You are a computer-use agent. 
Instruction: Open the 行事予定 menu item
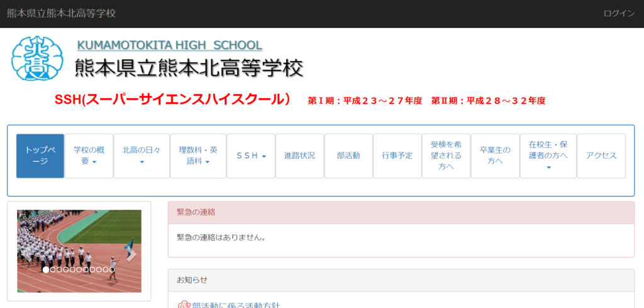[397, 156]
